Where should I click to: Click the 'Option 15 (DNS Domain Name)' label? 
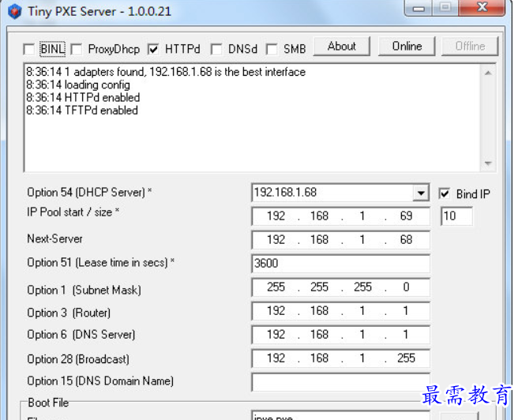tap(100, 381)
